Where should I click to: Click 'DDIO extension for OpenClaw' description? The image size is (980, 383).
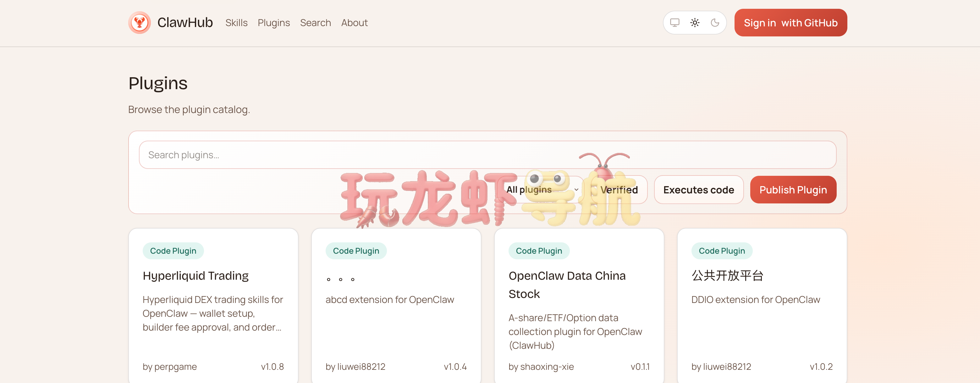point(756,299)
